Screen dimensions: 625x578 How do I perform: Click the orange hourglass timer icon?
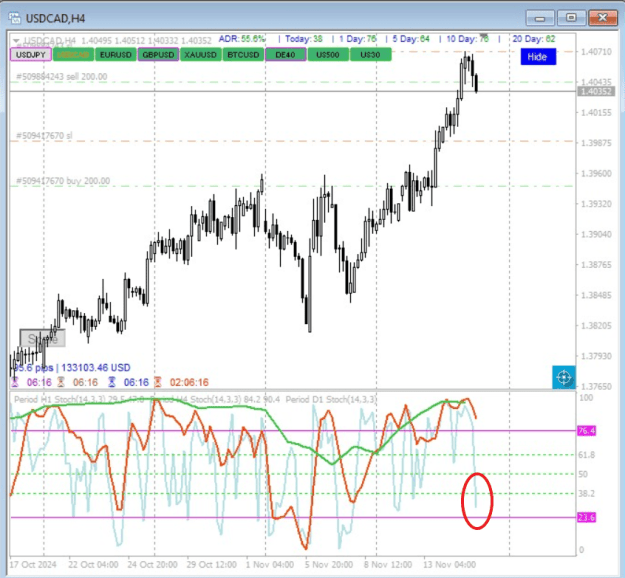tap(61, 382)
